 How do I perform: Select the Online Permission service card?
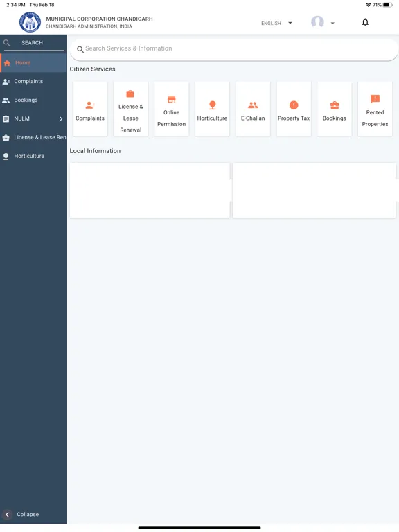[171, 109]
